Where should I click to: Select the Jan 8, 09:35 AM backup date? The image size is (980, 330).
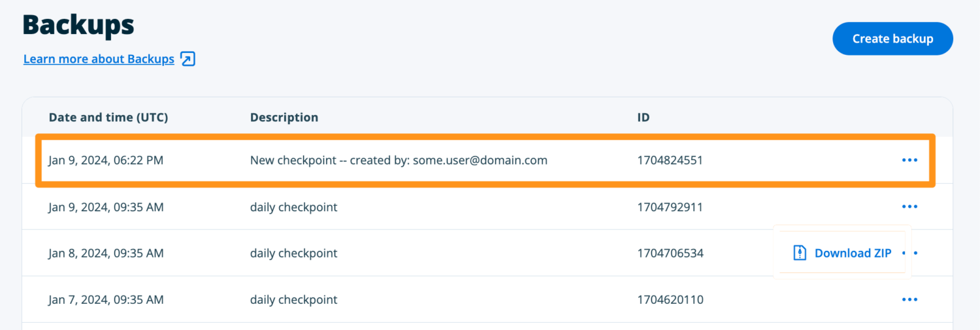coord(106,254)
